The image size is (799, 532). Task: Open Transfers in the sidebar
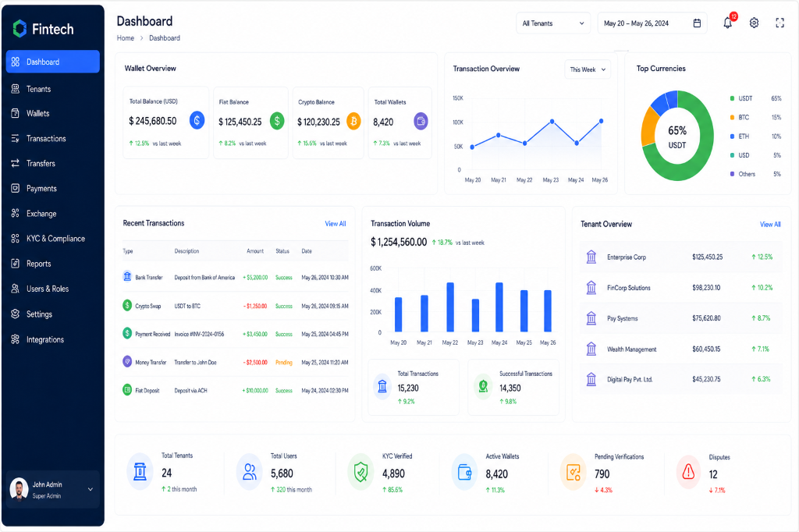click(x=53, y=163)
